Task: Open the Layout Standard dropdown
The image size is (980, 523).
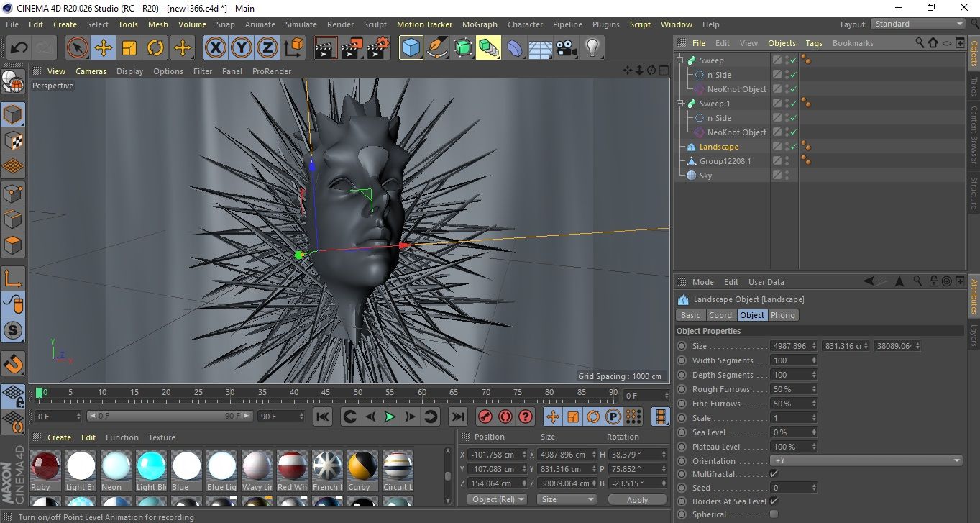Action: coord(917,24)
